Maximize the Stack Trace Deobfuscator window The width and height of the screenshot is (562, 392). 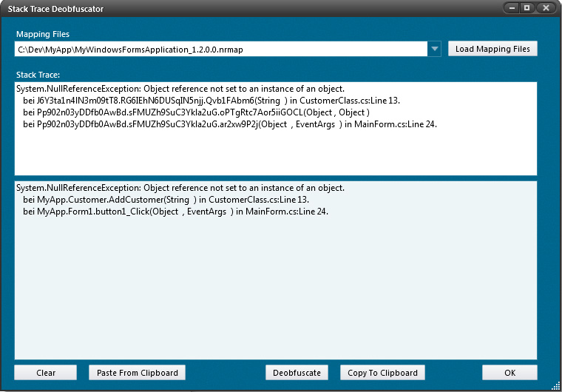pyautogui.click(x=527, y=8)
